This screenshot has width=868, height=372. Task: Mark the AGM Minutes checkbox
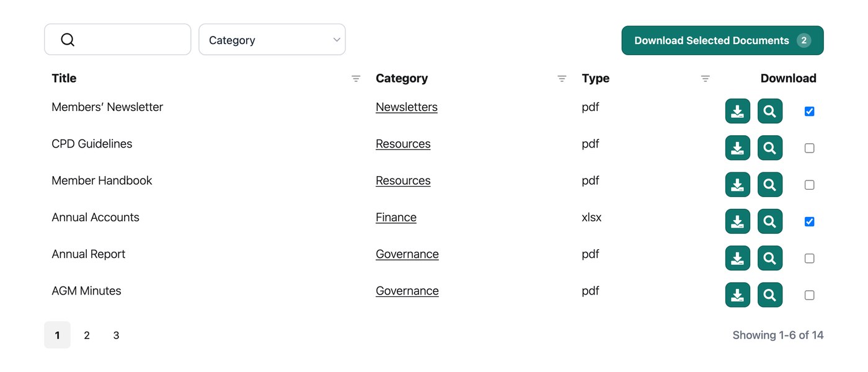[809, 295]
